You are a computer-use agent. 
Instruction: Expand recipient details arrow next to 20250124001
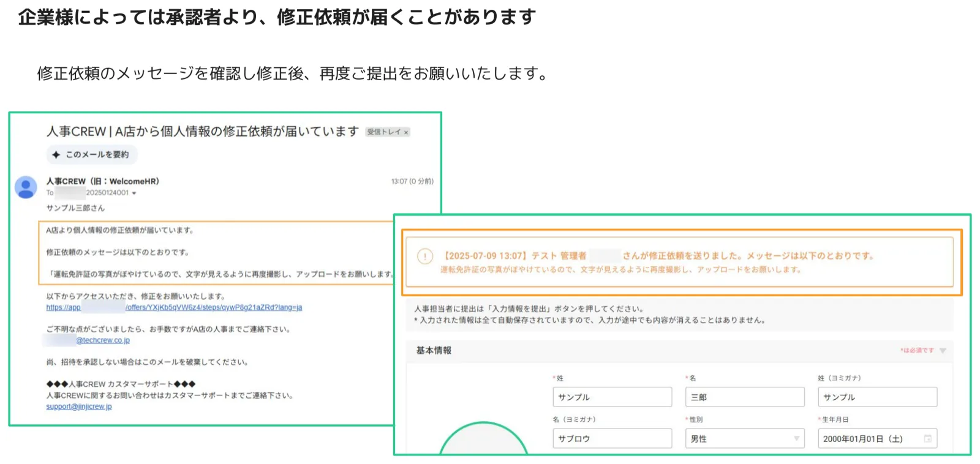[134, 193]
